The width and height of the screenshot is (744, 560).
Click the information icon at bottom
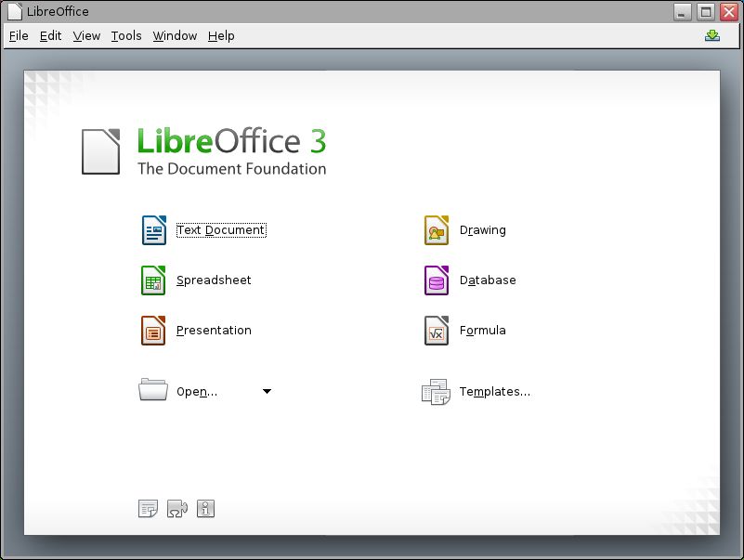coord(205,508)
